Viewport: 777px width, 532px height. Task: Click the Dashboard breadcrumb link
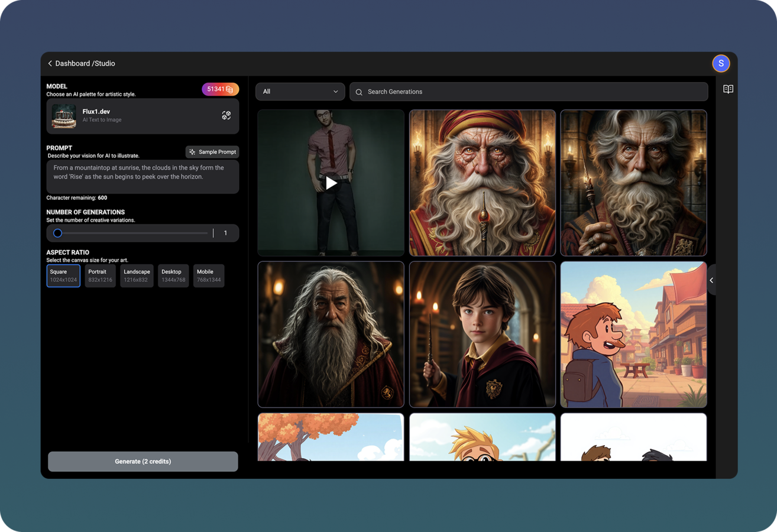[72, 63]
